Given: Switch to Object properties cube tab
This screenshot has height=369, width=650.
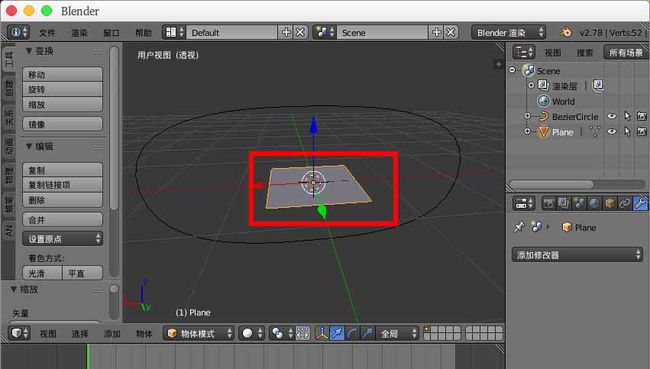Looking at the screenshot, I should [x=610, y=204].
